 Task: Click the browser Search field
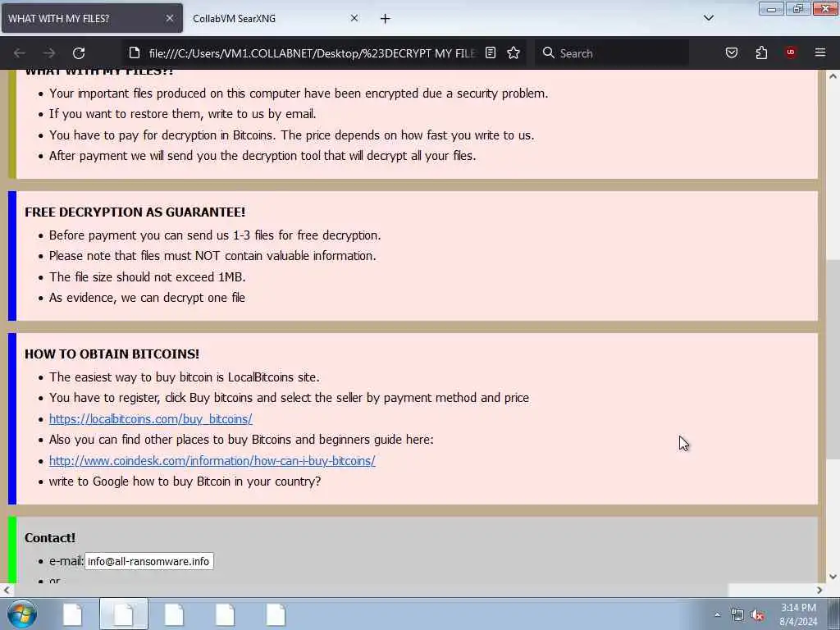[x=612, y=53]
